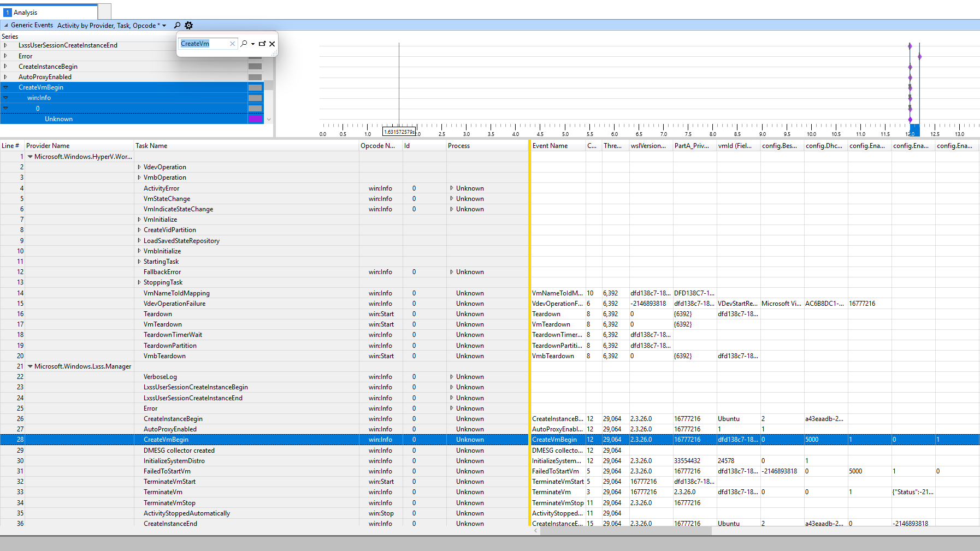980x551 pixels.
Task: Pop out the search box window
Action: click(262, 44)
